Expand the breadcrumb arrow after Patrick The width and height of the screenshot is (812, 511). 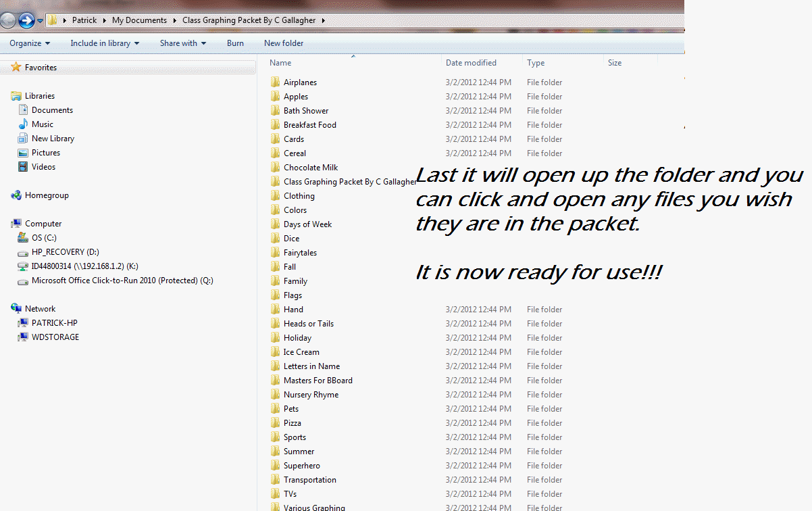[x=106, y=20]
